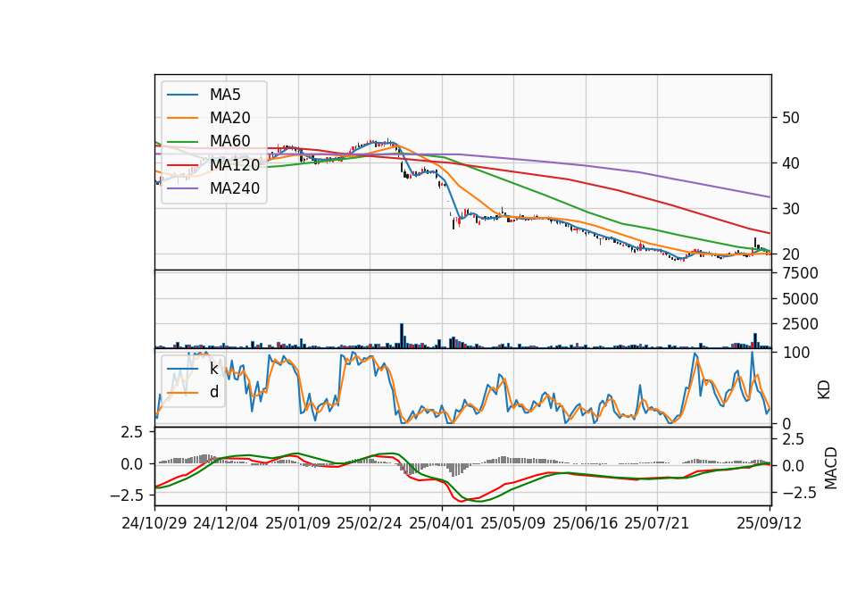Click the price axis value 40
This screenshot has width=857, height=616.
click(x=791, y=163)
